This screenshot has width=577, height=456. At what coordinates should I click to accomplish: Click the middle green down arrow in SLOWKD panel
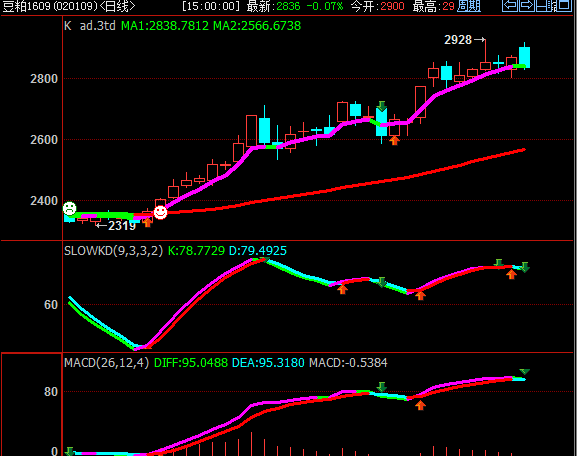tap(382, 283)
